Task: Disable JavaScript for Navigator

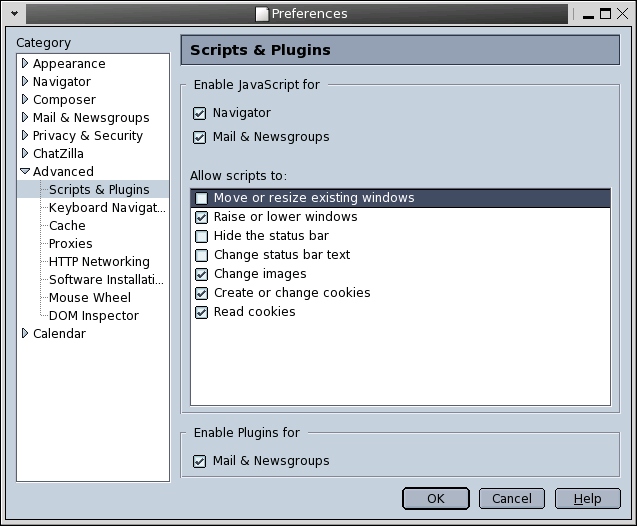Action: pyautogui.click(x=200, y=114)
